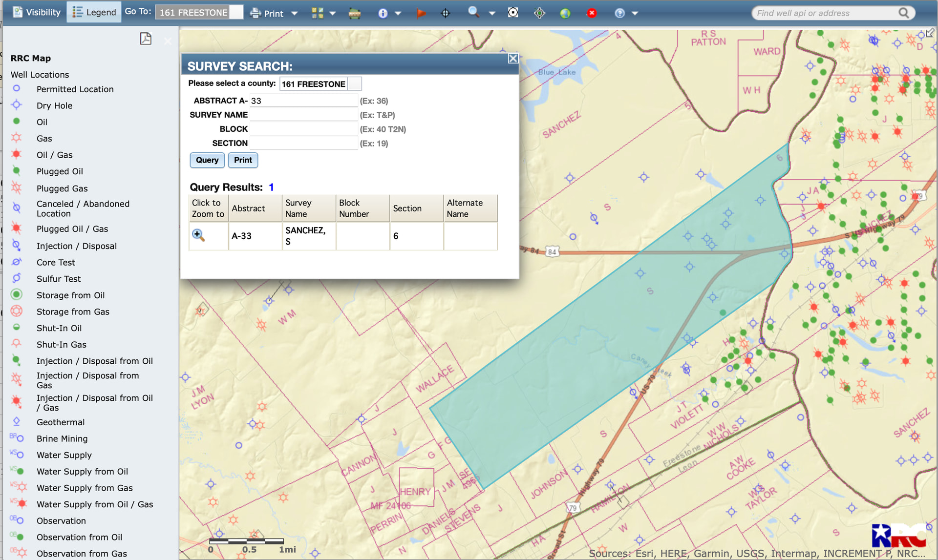Select the crosshair locate tool
938x560 pixels.
[x=445, y=13]
